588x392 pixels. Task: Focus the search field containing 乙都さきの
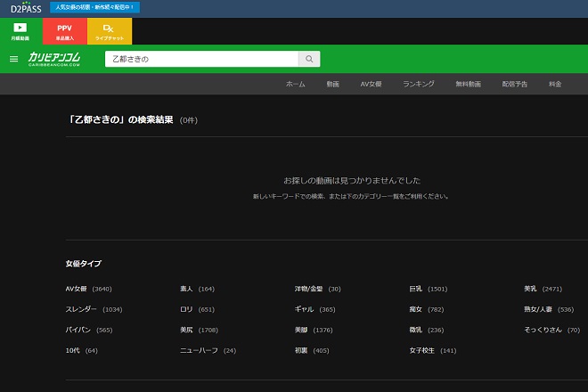[201, 59]
